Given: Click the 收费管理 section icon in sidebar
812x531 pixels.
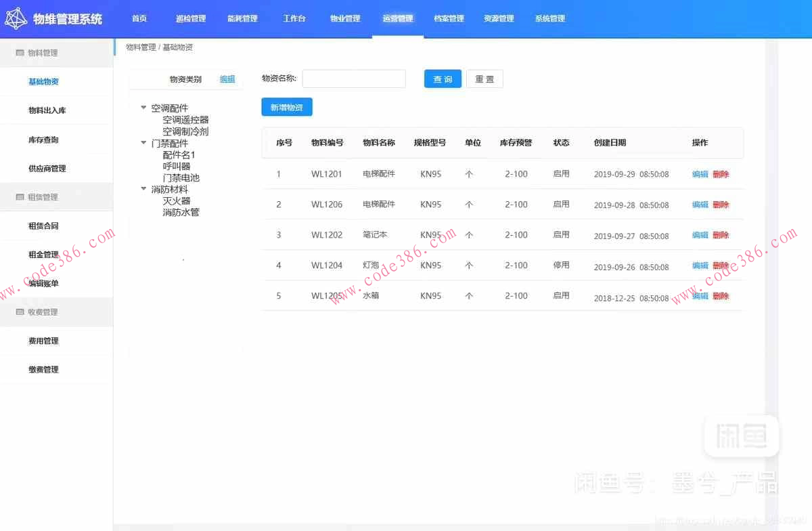Looking at the screenshot, I should (19, 312).
